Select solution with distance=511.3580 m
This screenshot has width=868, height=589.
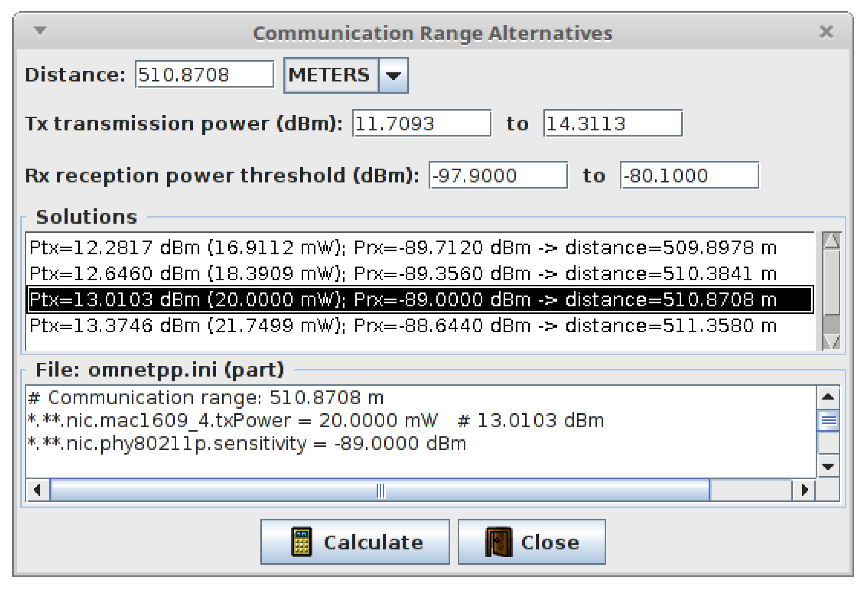[x=403, y=326]
